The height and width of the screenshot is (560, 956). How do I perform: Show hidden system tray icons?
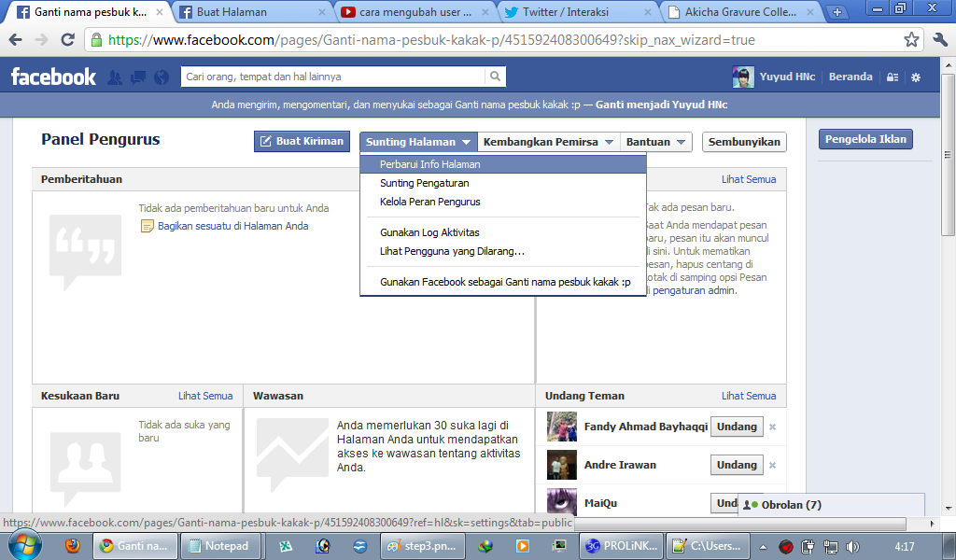point(762,547)
